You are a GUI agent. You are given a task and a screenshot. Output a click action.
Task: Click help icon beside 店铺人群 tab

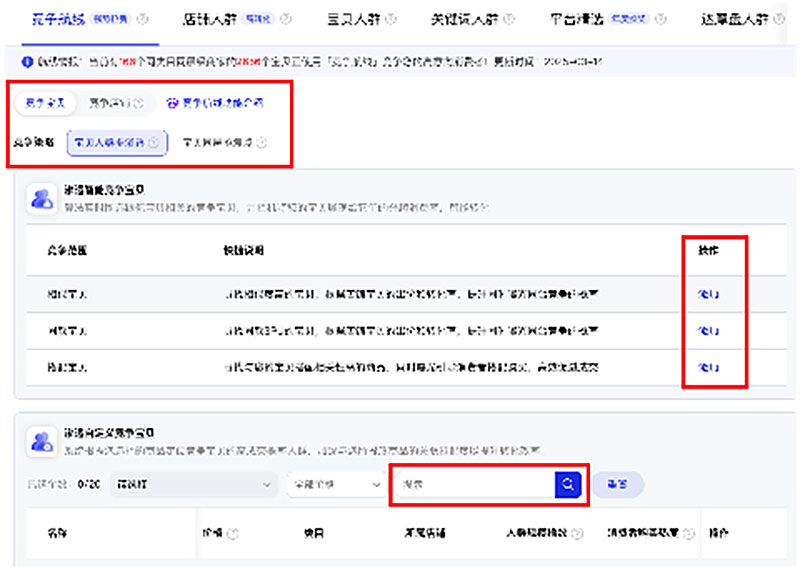point(286,19)
